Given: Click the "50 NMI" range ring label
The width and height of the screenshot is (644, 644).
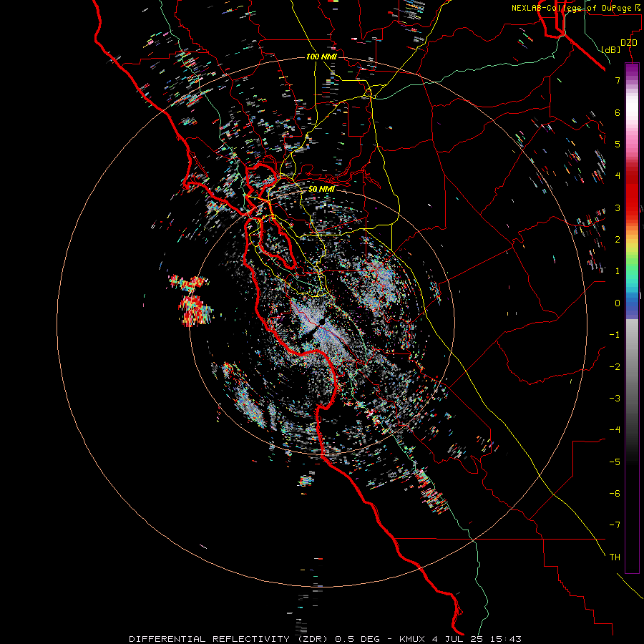Looking at the screenshot, I should [x=321, y=189].
